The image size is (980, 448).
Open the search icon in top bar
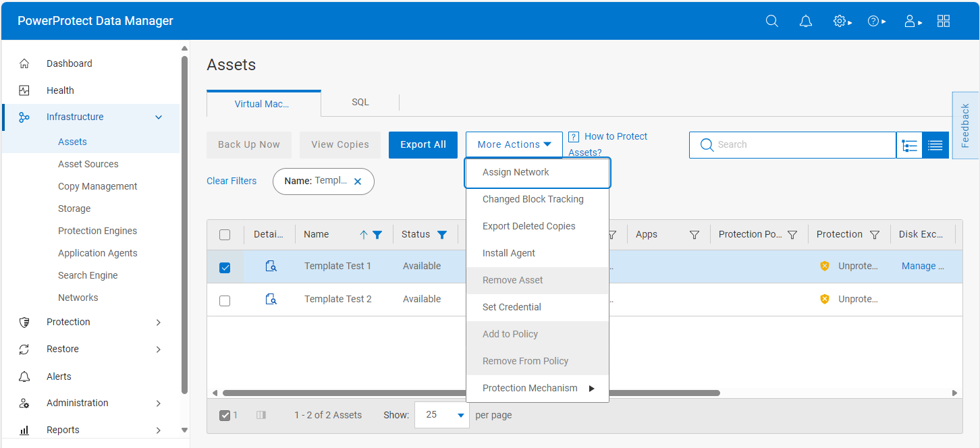[x=771, y=20]
